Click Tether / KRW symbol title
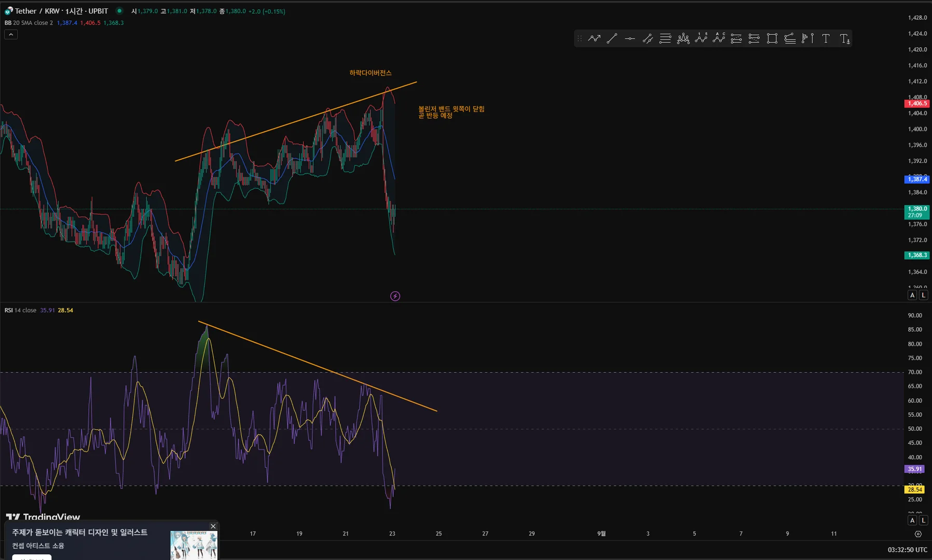This screenshot has height=560, width=932. coord(61,11)
